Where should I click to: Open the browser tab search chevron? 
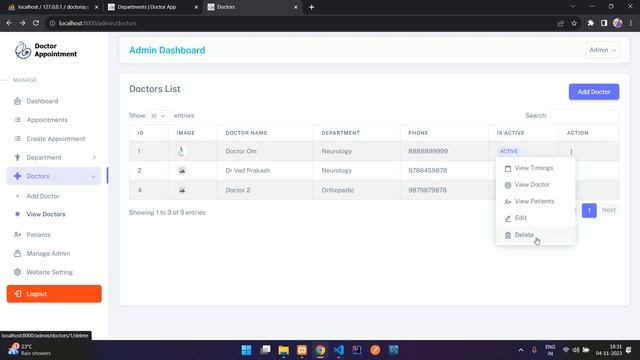(573, 7)
